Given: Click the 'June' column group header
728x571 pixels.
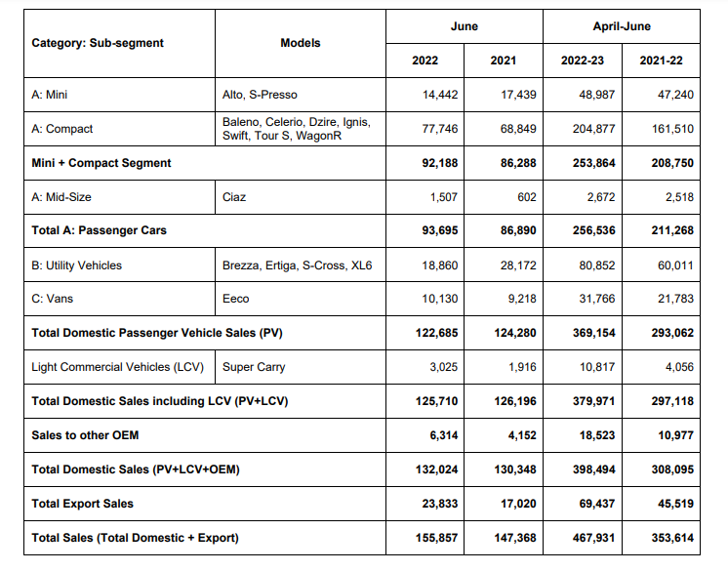Looking at the screenshot, I should pos(464,26).
